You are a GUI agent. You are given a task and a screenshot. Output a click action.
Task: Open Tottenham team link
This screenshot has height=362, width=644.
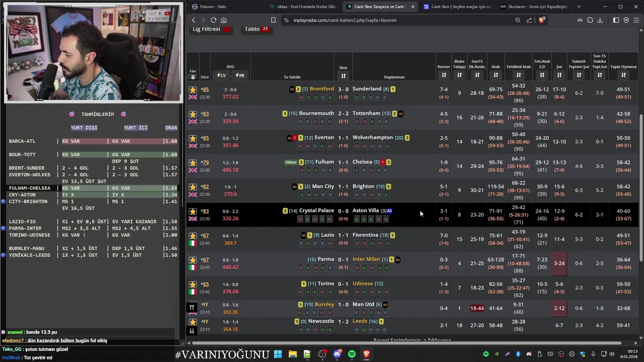point(366,114)
